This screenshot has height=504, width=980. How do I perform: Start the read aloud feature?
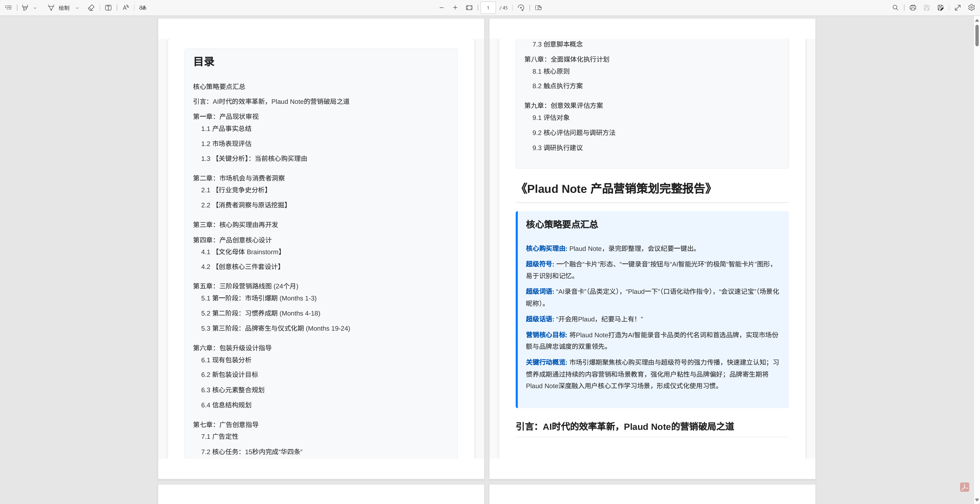(125, 8)
